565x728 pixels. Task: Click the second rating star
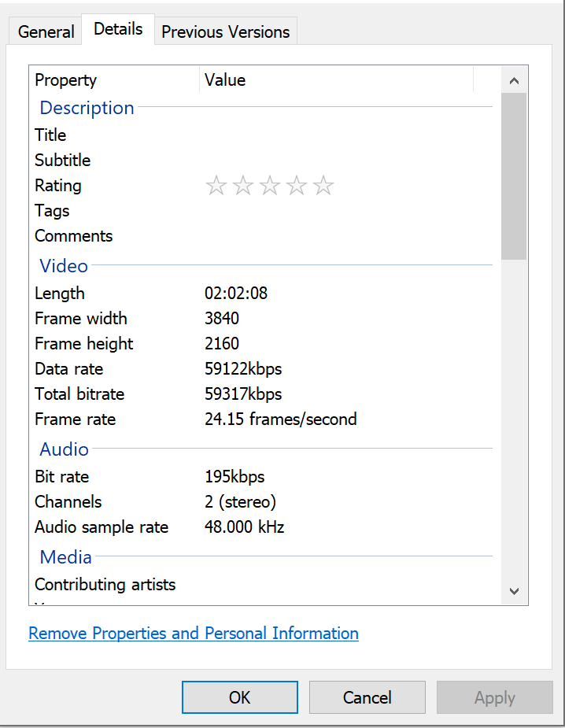243,186
